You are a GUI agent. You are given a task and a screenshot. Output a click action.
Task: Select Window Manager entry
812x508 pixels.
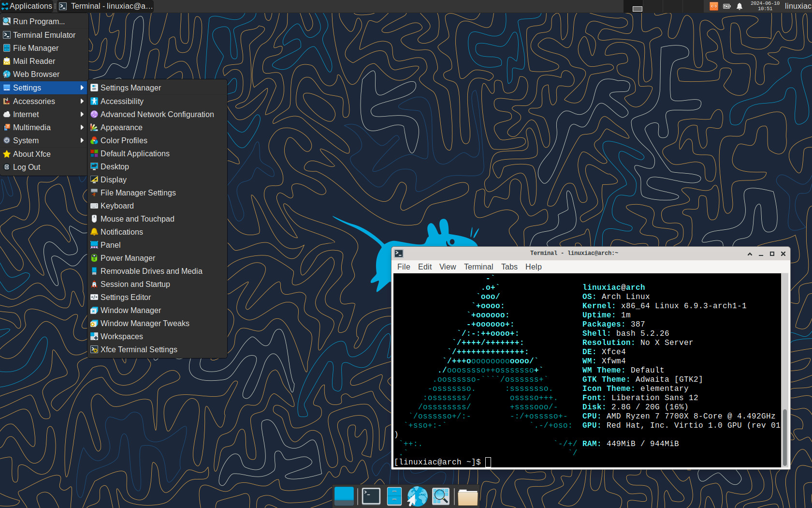click(158, 310)
